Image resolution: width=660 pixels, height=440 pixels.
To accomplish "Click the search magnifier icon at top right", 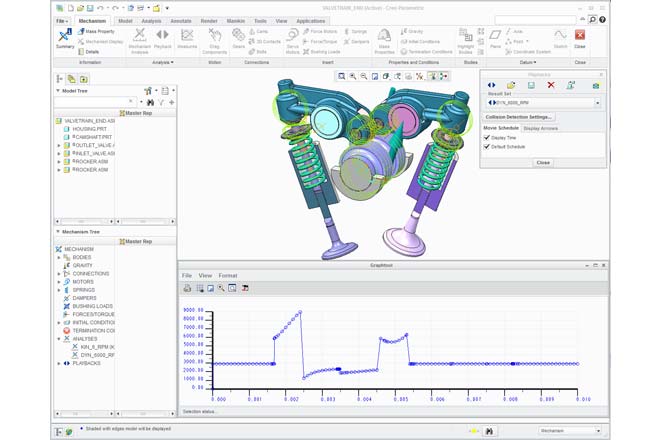I will pos(592,19).
